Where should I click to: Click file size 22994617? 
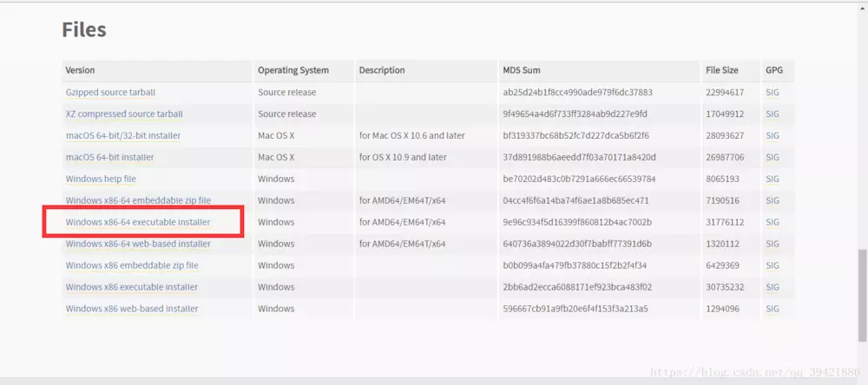(725, 93)
